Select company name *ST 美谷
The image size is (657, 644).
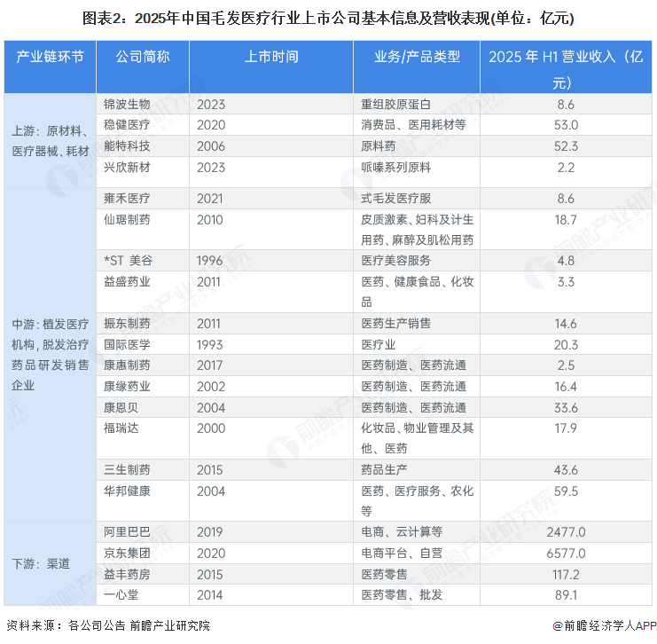(129, 261)
